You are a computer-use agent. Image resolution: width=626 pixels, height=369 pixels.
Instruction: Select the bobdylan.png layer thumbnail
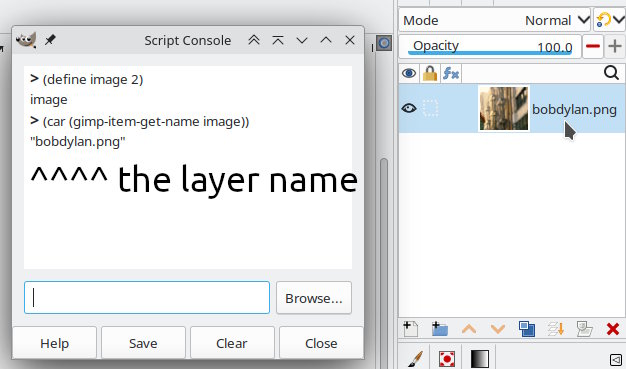coord(504,108)
